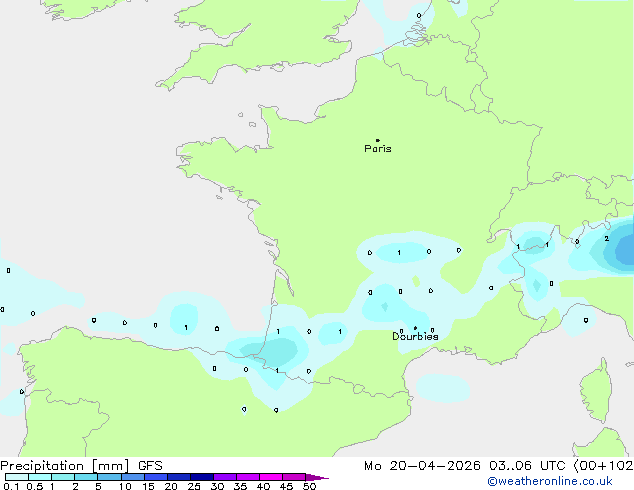Click the 50 mm legend arrow tip
The image size is (634, 490).
(317, 477)
